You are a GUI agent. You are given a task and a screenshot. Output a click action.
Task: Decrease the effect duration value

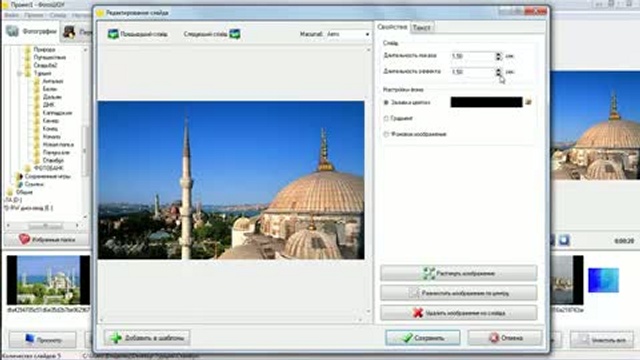coord(498,74)
